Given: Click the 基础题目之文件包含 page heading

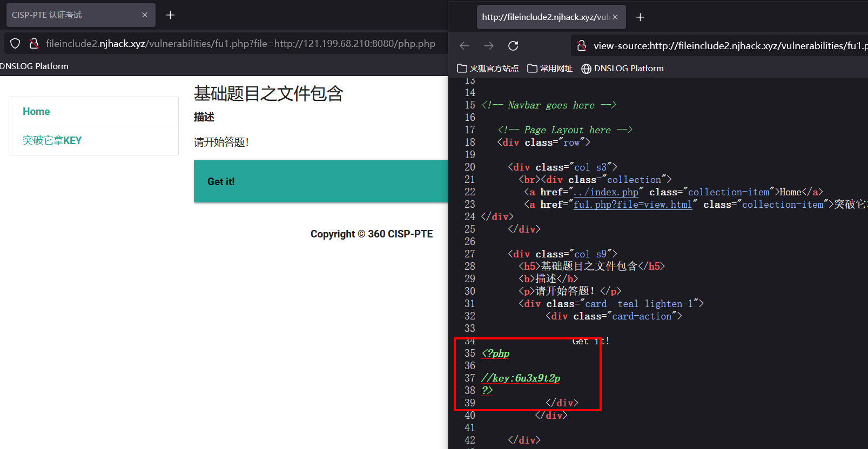Looking at the screenshot, I should tap(268, 94).
